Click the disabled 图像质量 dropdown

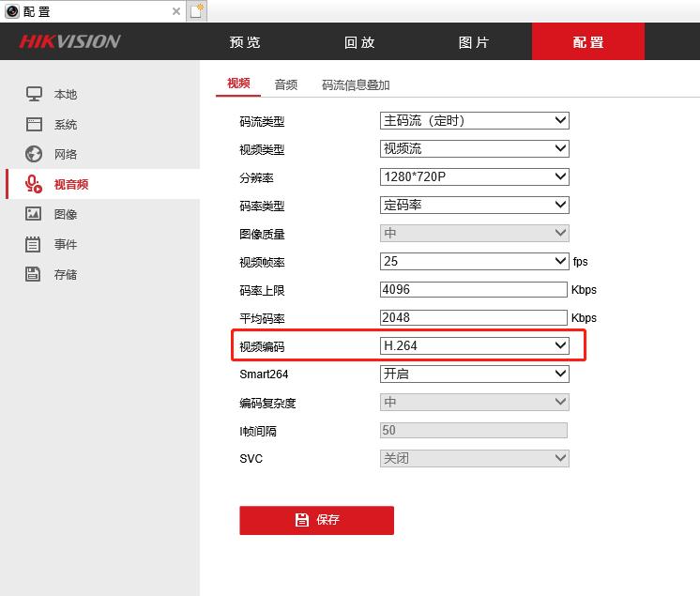pos(475,233)
